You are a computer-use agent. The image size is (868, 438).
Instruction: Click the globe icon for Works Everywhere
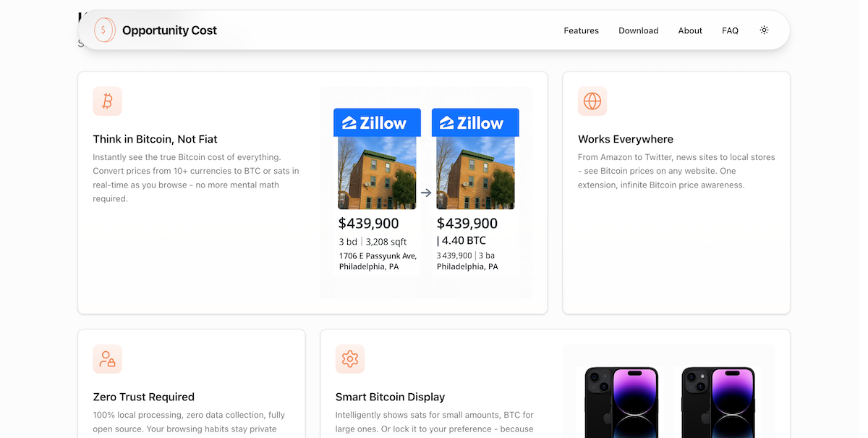click(592, 101)
